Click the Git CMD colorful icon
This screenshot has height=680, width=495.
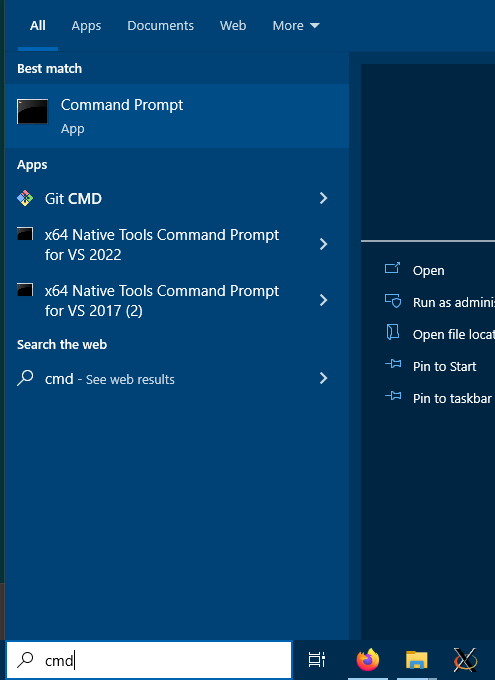click(x=25, y=198)
